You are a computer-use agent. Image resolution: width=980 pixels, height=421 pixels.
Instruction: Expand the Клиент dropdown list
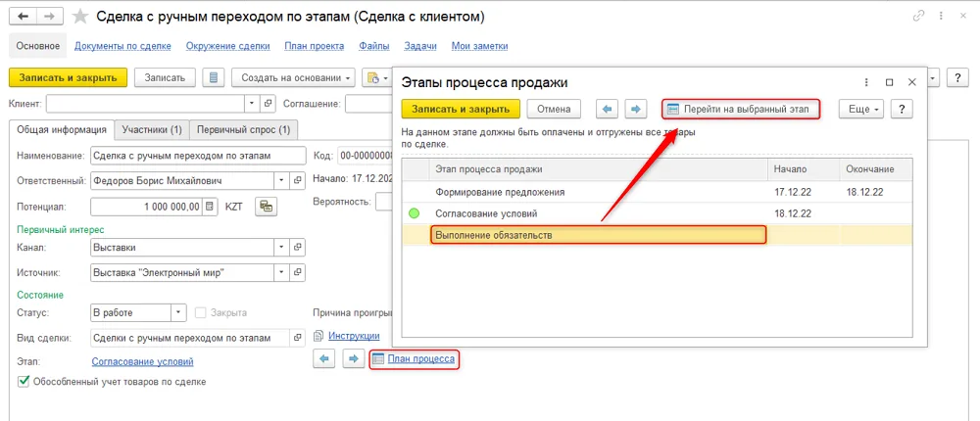[x=252, y=104]
